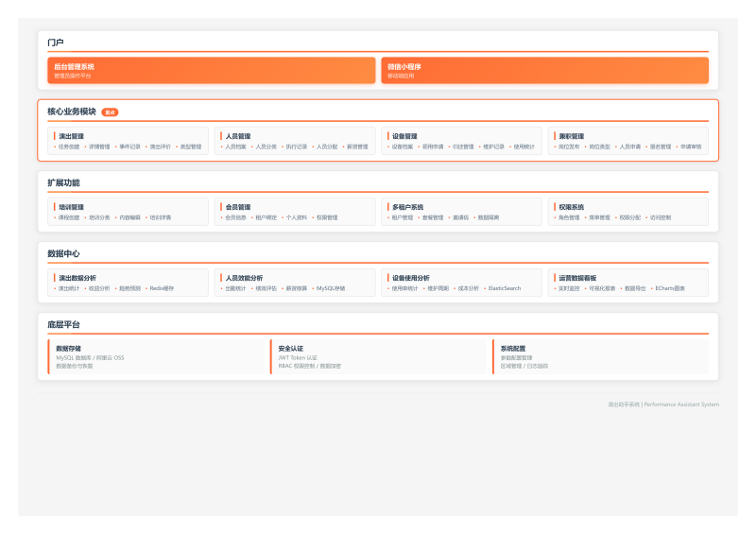Click the MySQL存储 item
This screenshot has height=534, width=756.
click(x=330, y=288)
